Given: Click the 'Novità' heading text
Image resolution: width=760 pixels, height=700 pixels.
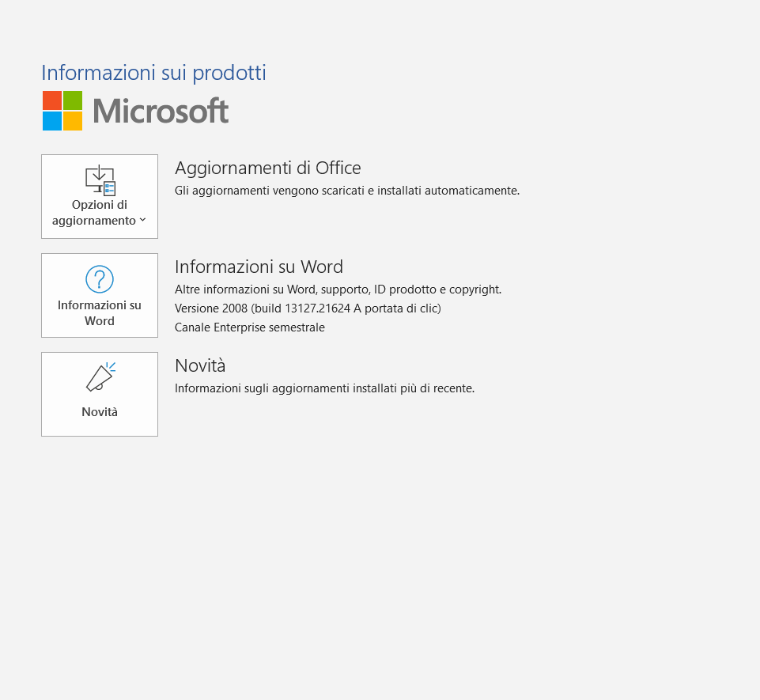Looking at the screenshot, I should (200, 365).
